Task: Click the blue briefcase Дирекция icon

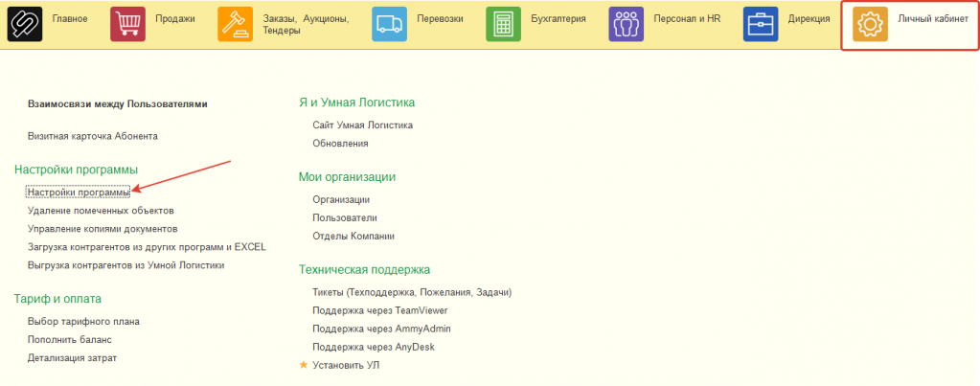Action: click(761, 24)
